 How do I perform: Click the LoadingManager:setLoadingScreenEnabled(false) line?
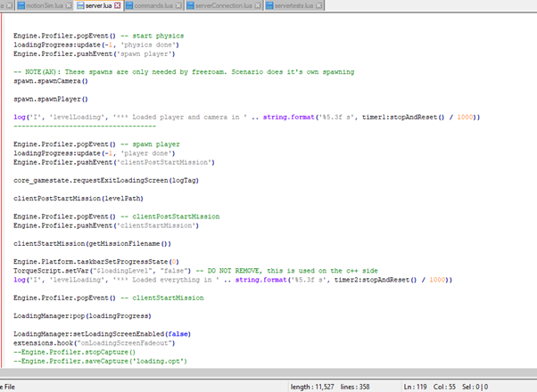click(x=102, y=334)
